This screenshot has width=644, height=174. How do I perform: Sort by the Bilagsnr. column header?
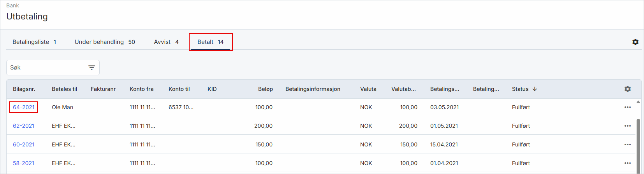[24, 89]
